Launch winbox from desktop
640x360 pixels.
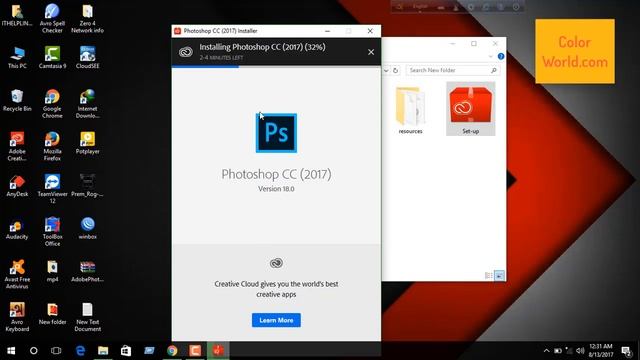click(87, 228)
